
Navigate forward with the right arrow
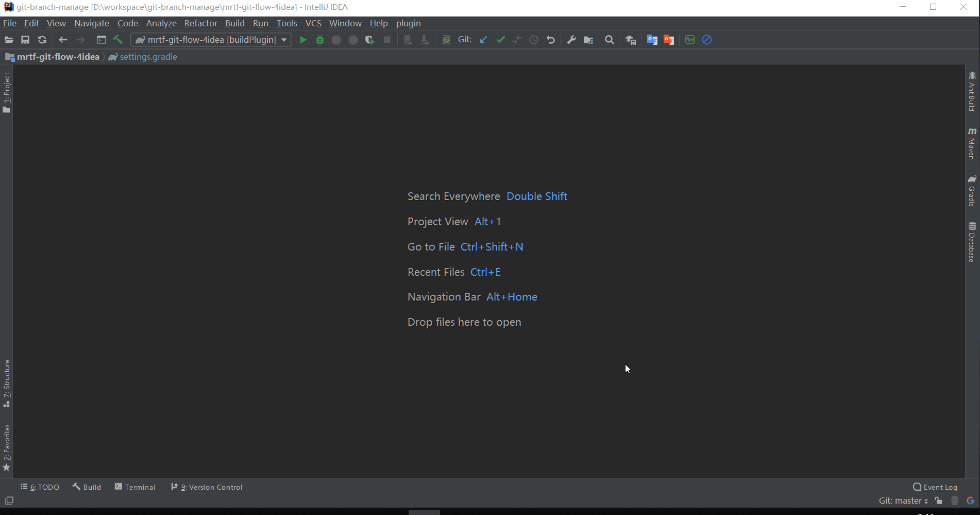click(x=80, y=40)
